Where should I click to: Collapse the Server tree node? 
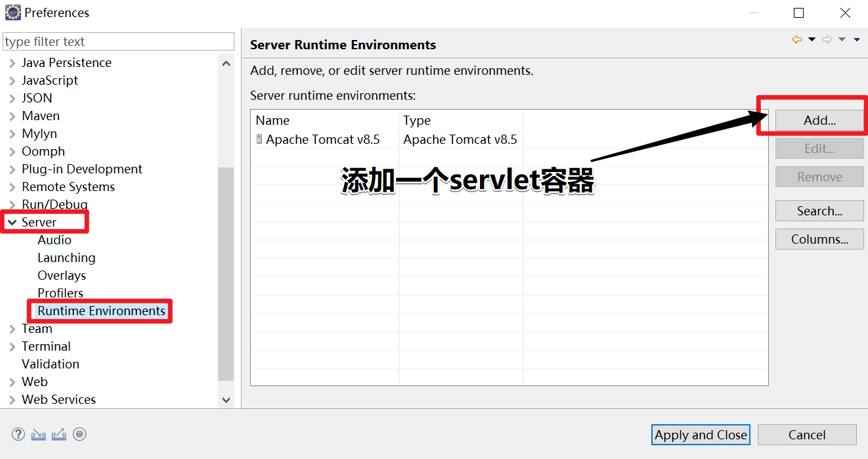[12, 223]
